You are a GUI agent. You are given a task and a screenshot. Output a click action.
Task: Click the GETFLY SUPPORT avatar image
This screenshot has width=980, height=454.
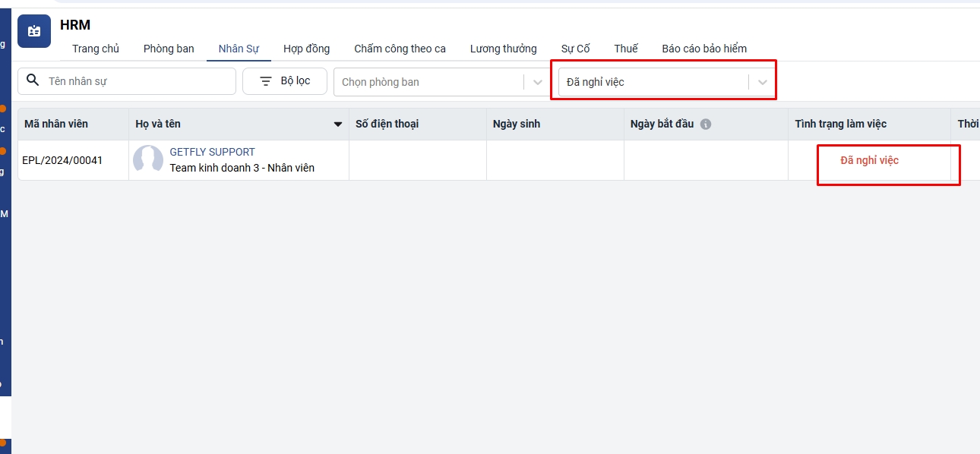pos(148,160)
